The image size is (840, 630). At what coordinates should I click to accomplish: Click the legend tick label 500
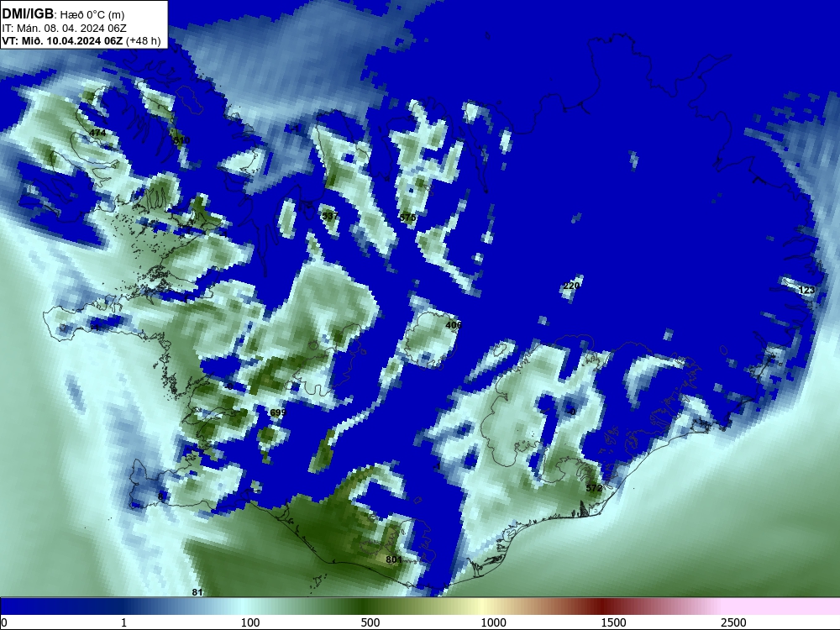pos(370,622)
